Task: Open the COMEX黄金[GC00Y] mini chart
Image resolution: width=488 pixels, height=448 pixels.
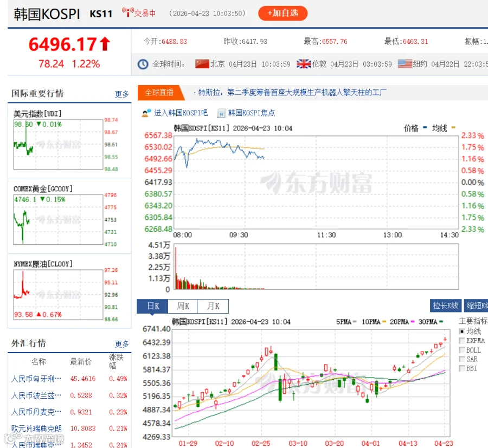Action: (x=58, y=219)
